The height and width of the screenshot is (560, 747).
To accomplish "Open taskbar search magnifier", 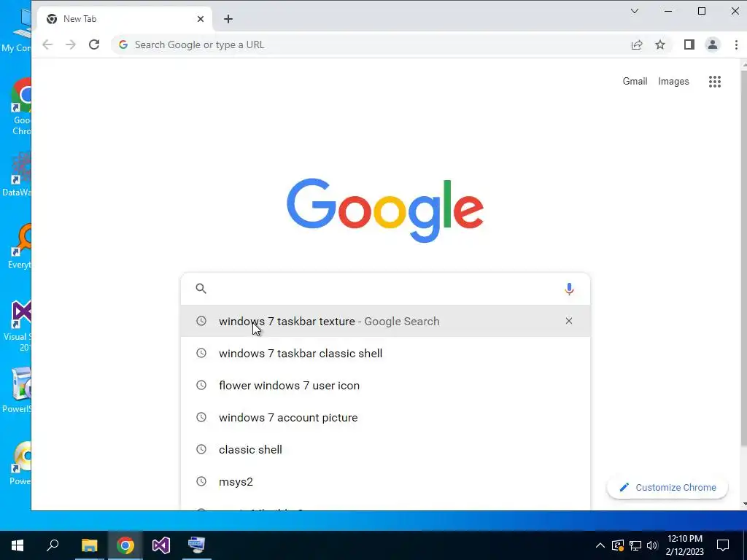I will [x=53, y=545].
